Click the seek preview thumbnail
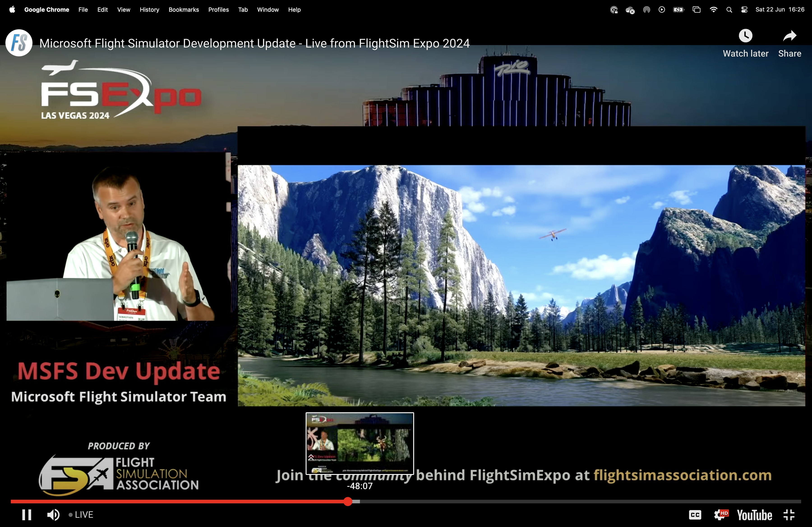Screen dimensions: 812x527 360,443
